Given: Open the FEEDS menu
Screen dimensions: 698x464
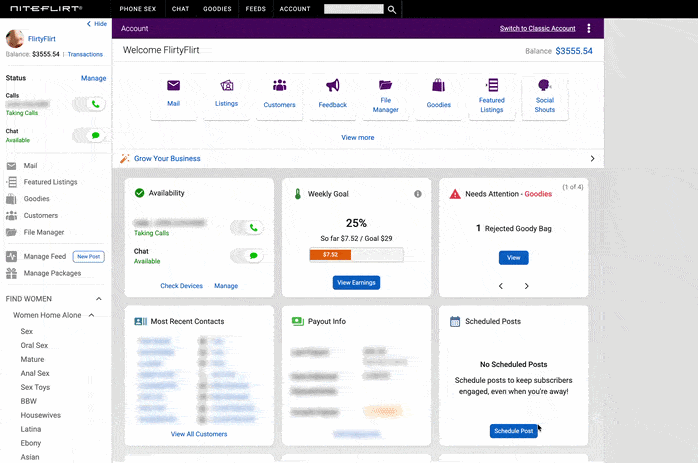Looking at the screenshot, I should pyautogui.click(x=256, y=9).
